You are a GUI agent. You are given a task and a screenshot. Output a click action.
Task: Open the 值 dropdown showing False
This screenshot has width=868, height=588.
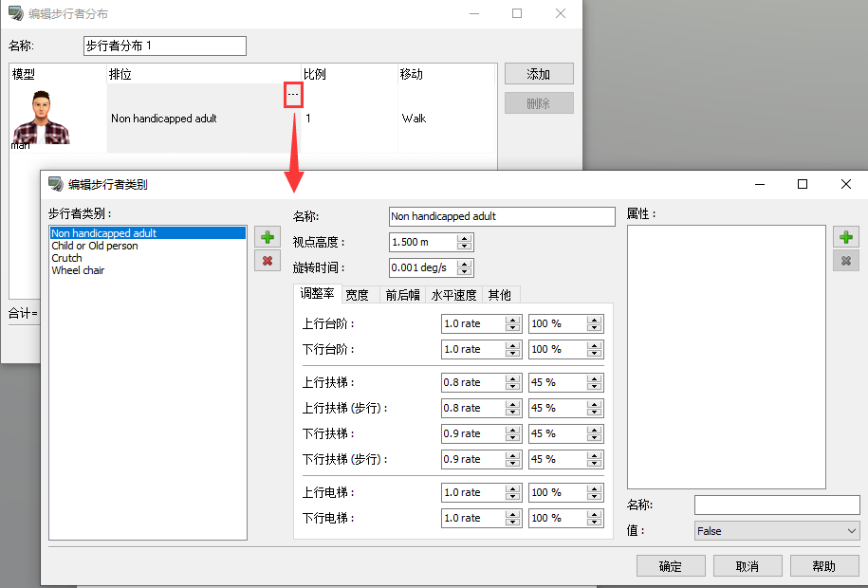coord(777,530)
